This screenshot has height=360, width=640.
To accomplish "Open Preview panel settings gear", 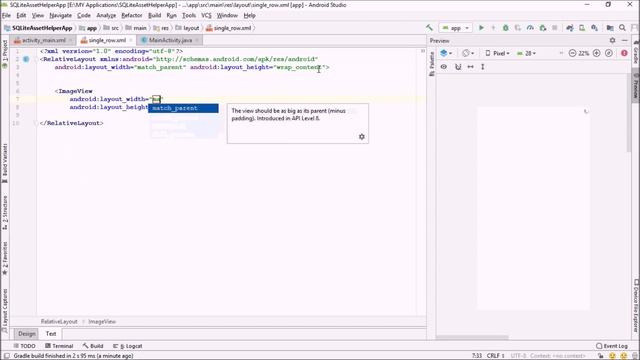I will click(x=612, y=40).
